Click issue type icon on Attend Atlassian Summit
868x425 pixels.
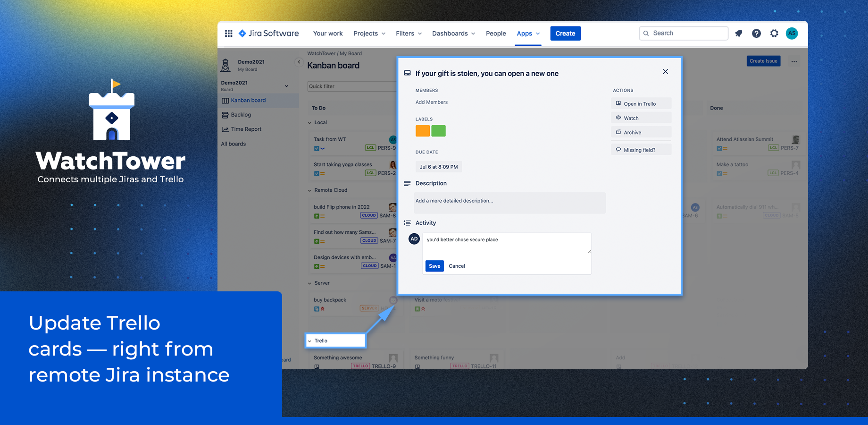click(x=719, y=148)
